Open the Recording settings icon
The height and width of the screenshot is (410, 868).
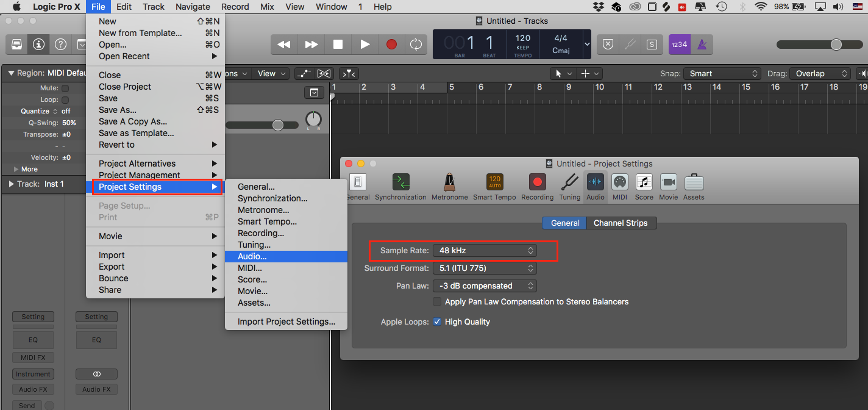(537, 183)
